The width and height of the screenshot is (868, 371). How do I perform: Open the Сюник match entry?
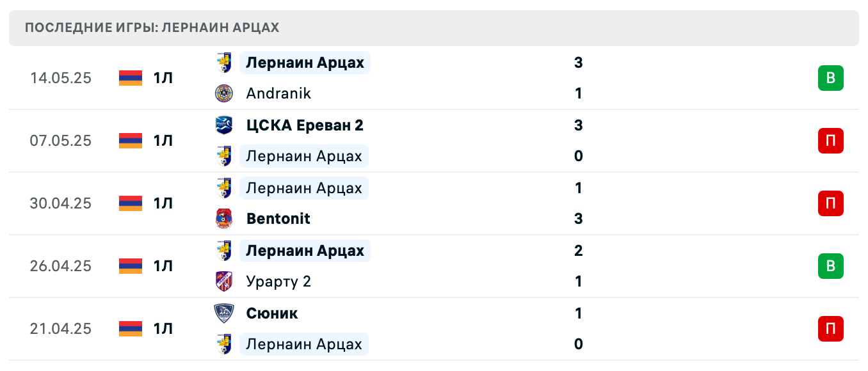point(271,313)
